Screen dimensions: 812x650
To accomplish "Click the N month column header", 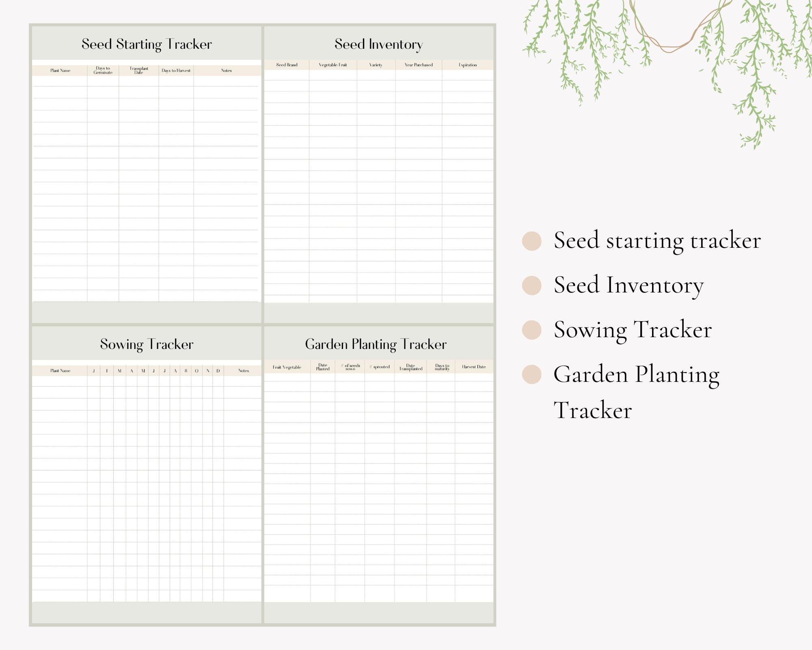I will point(208,371).
